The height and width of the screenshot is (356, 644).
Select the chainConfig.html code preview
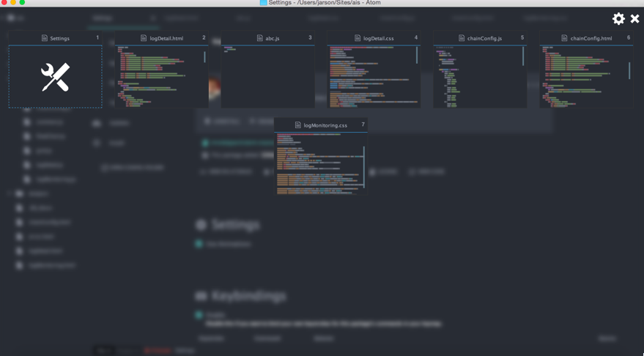pos(586,77)
